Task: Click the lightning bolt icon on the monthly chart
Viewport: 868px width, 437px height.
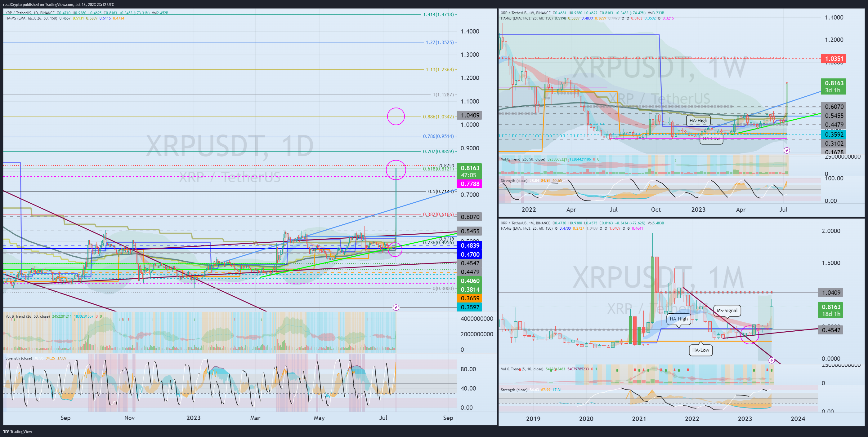Action: (x=771, y=360)
